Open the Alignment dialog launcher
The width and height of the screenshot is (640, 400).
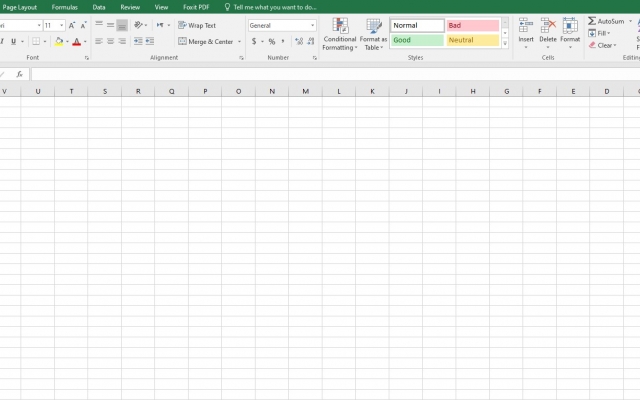tap(241, 58)
